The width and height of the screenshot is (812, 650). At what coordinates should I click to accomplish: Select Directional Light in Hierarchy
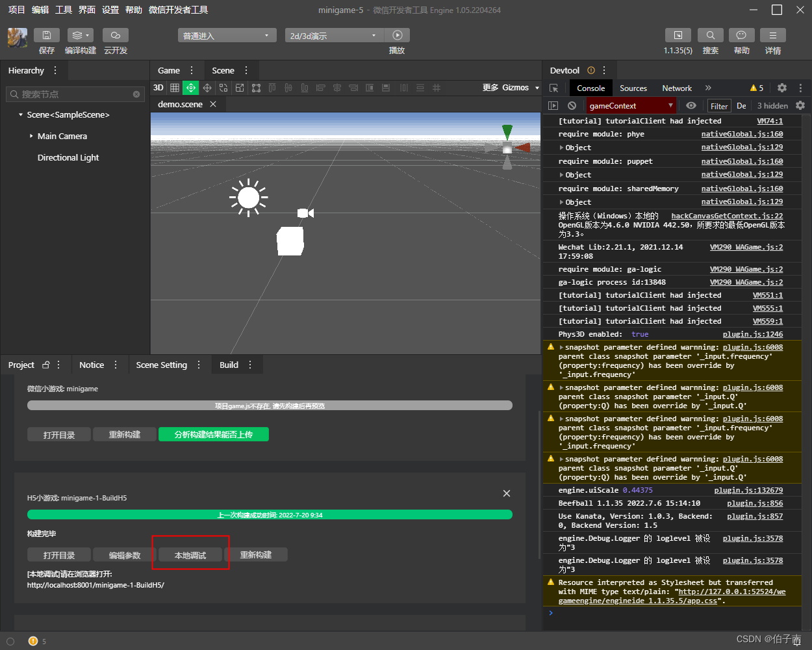[x=68, y=158]
